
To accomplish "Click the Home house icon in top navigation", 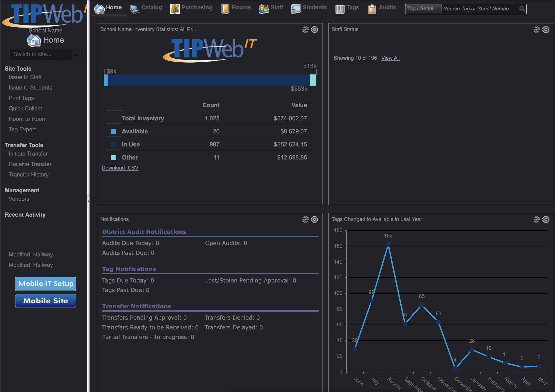I will tap(99, 9).
